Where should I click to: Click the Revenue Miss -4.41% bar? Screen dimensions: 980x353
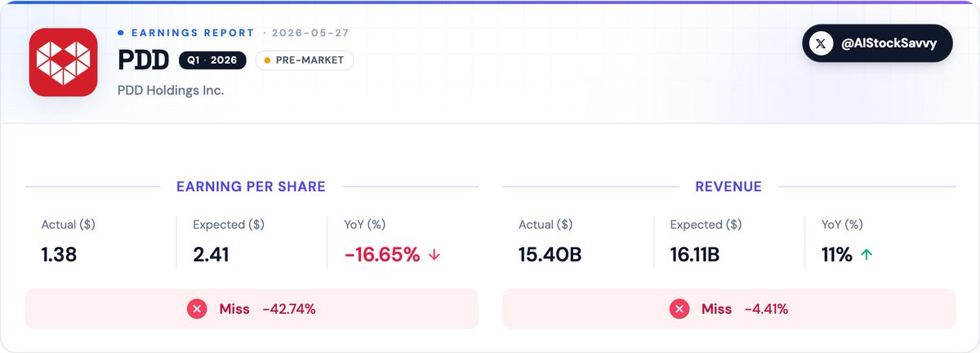[729, 309]
